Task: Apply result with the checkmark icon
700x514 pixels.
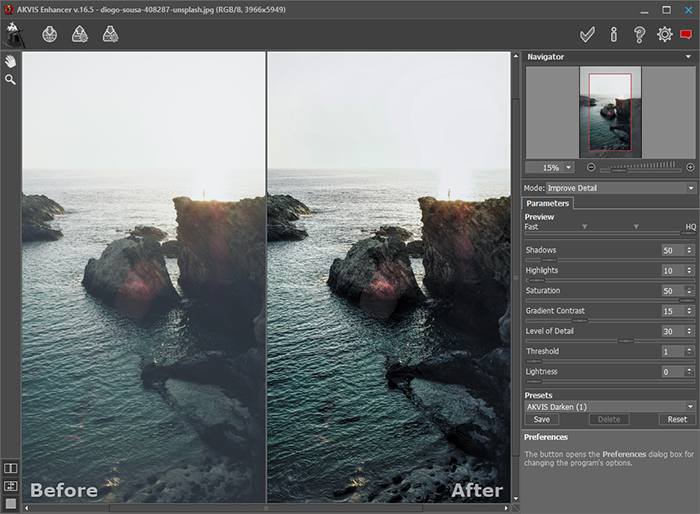Action: tap(587, 34)
